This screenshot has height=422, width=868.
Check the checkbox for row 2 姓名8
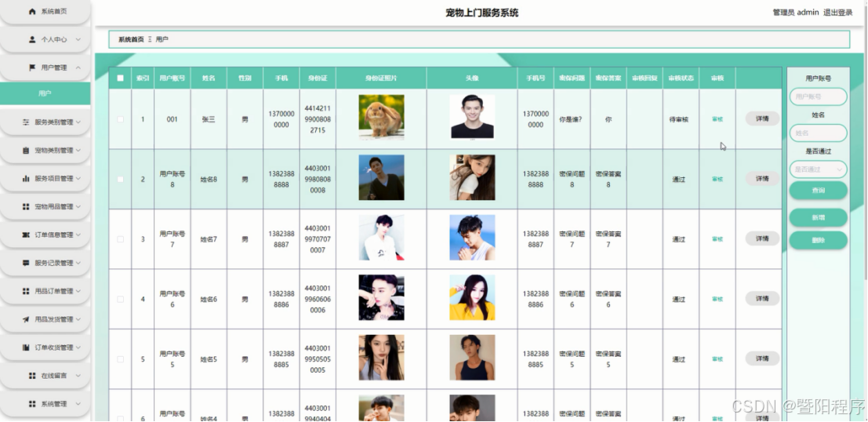tap(120, 179)
